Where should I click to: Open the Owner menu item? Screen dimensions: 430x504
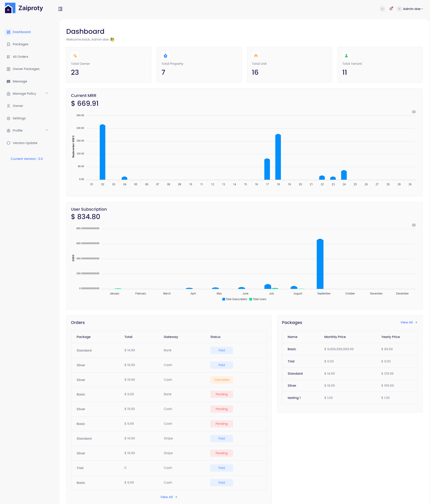pyautogui.click(x=18, y=106)
